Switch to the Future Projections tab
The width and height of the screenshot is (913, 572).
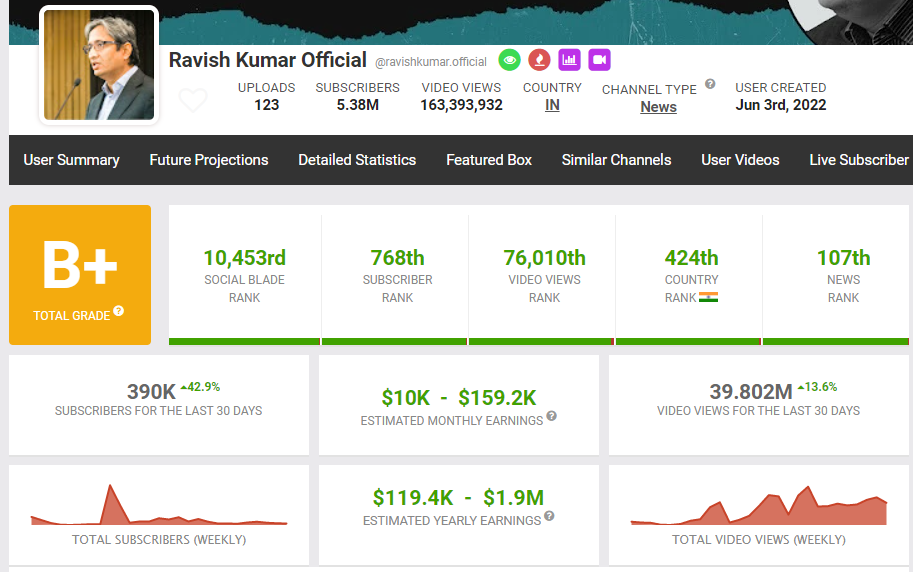(208, 160)
